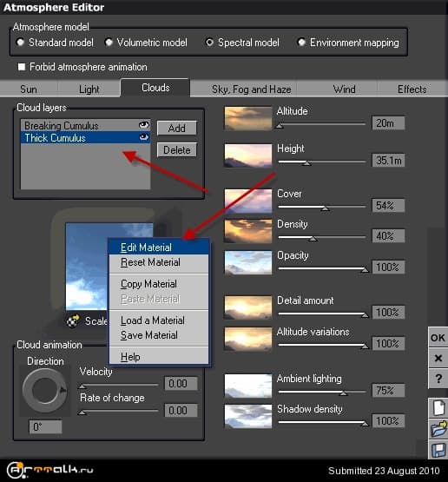The width and height of the screenshot is (448, 482).
Task: Choose Copy Material from context menu
Action: pos(159,284)
